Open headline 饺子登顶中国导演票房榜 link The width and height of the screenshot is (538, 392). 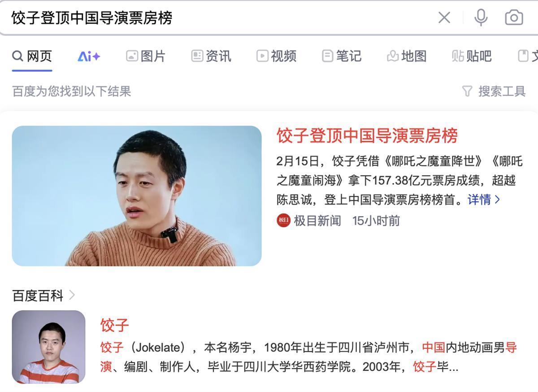367,135
